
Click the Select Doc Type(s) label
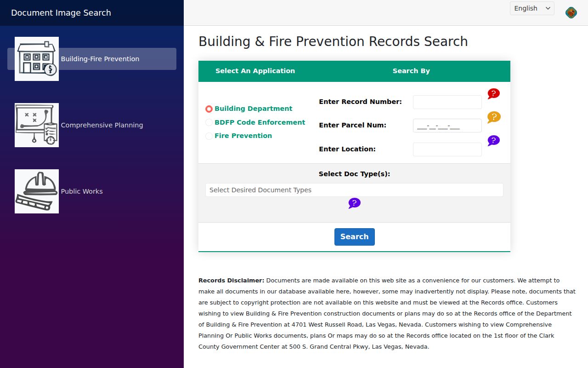(x=354, y=174)
